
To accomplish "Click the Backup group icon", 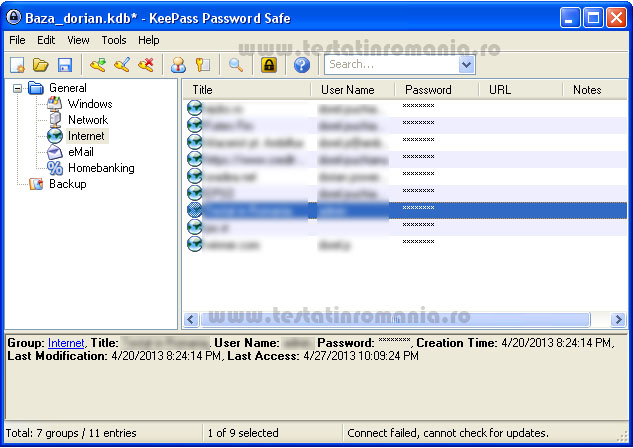I will [36, 184].
